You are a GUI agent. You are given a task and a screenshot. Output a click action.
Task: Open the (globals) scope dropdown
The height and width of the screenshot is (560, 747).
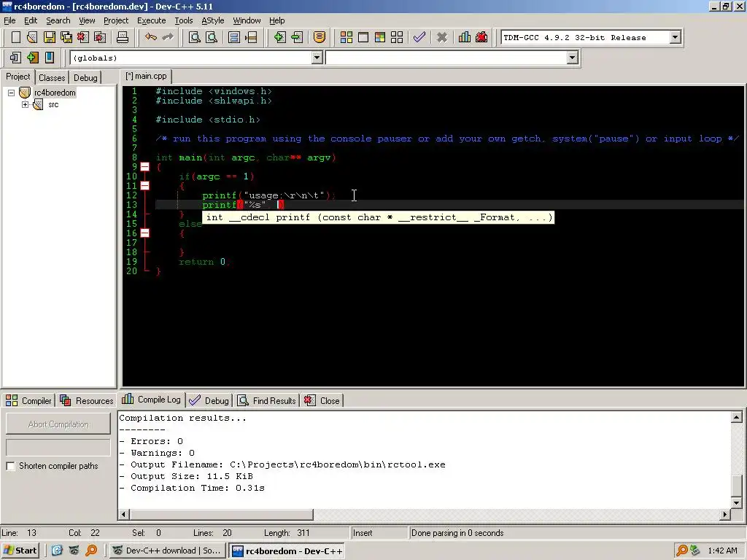click(x=317, y=58)
